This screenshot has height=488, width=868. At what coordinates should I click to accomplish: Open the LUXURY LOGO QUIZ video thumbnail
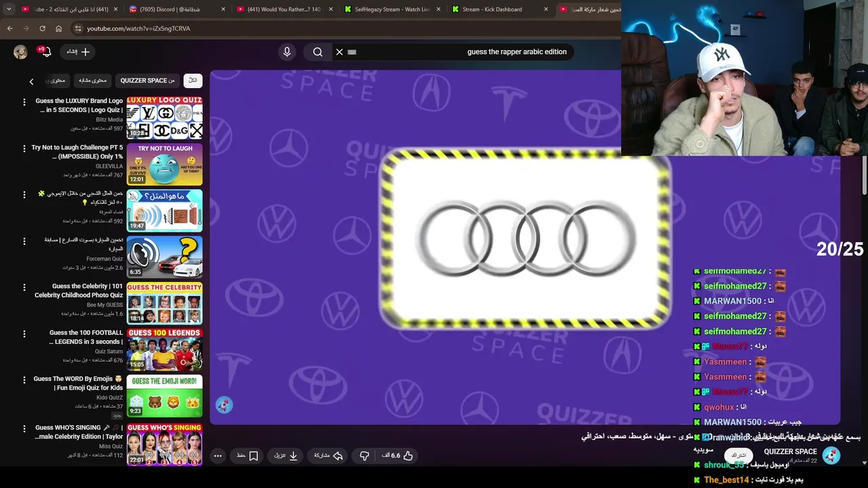164,117
